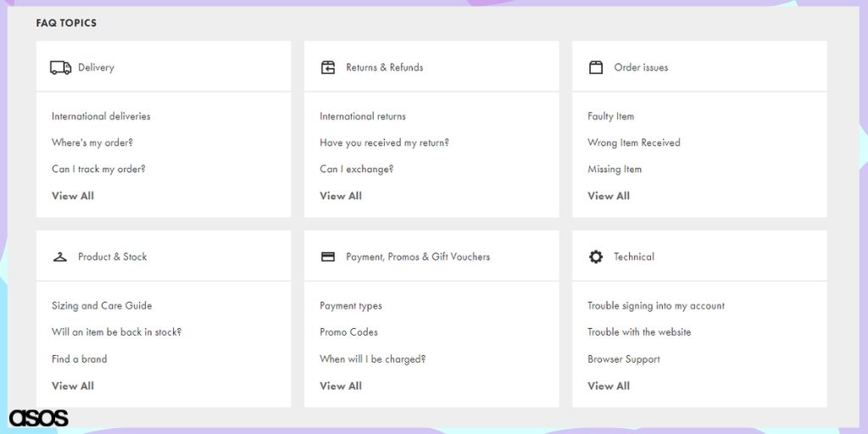
Task: Open the Payment types FAQ
Action: point(351,305)
